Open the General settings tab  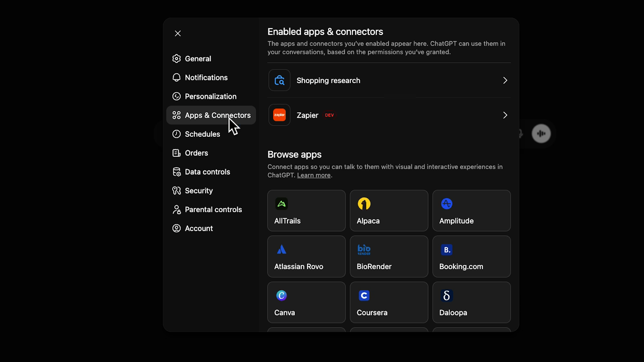coord(198,59)
